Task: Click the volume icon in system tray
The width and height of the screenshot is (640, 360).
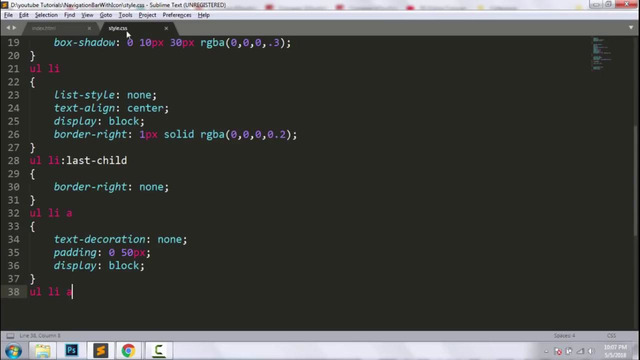Action: 591,351
